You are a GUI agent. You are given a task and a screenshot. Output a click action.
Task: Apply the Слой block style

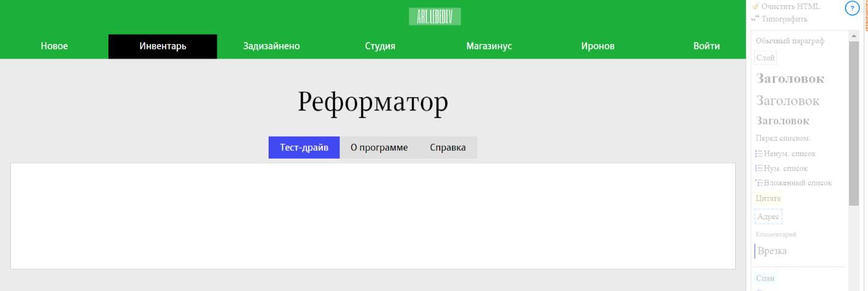click(x=766, y=57)
